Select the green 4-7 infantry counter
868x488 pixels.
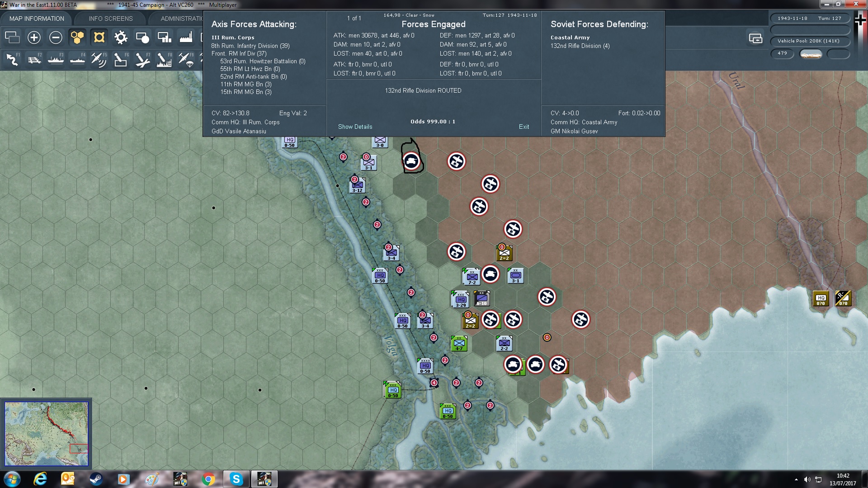[459, 343]
